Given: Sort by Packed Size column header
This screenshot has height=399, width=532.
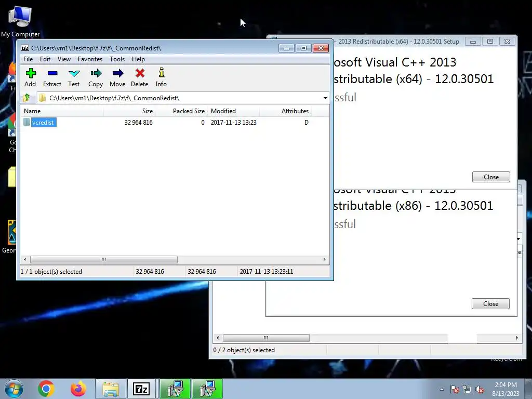Looking at the screenshot, I should click(x=181, y=111).
